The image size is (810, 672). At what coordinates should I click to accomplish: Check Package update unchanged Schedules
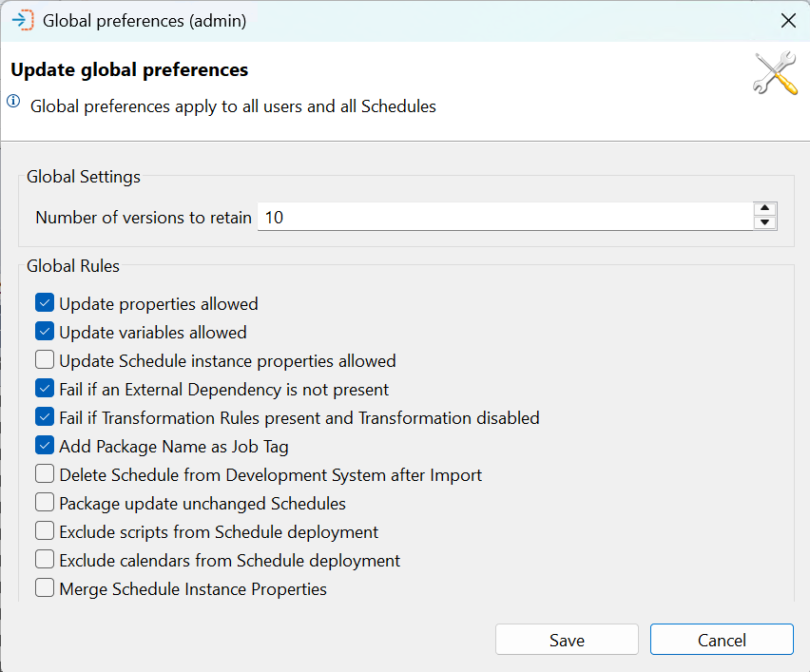[x=45, y=502]
